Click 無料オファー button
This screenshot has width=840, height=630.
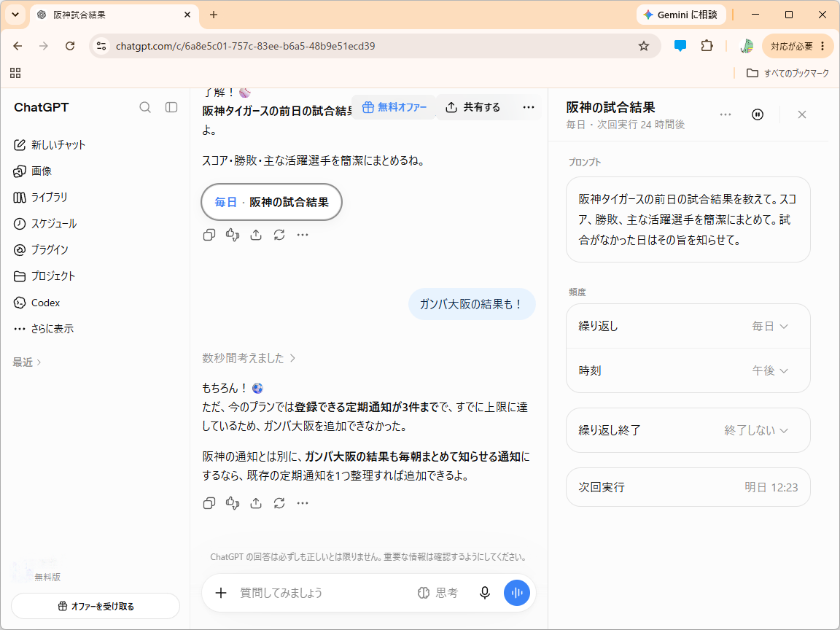click(x=394, y=107)
